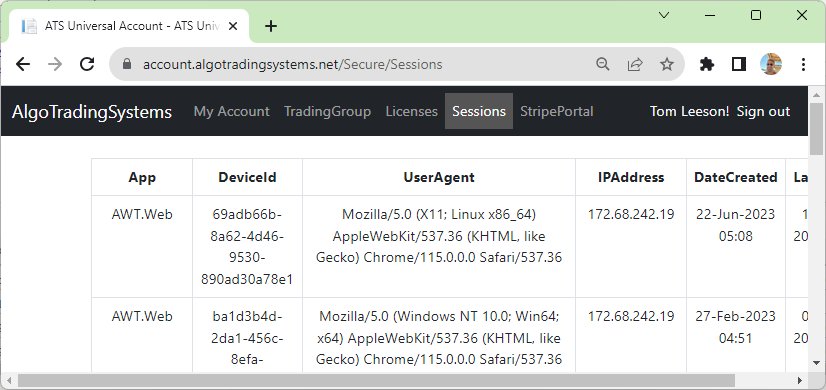Bookmark this page with the star icon
Screen dimensions: 826x390
click(x=667, y=64)
